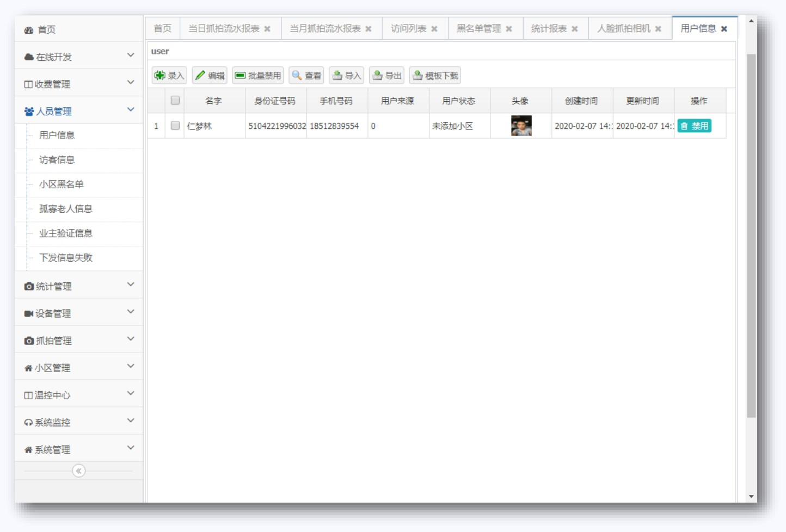The image size is (786, 532).
Task: Expand the 统计管理 sidebar menu
Action: 79,286
